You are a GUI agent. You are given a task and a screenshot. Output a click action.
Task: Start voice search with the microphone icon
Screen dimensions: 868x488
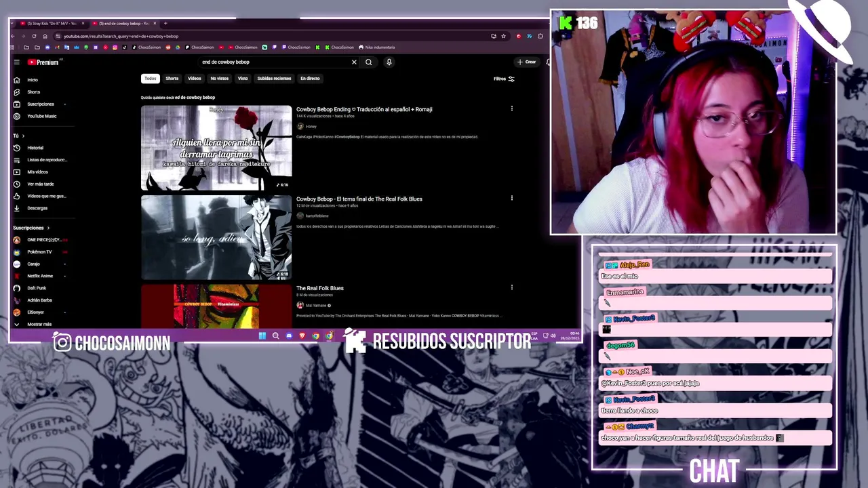coord(389,62)
